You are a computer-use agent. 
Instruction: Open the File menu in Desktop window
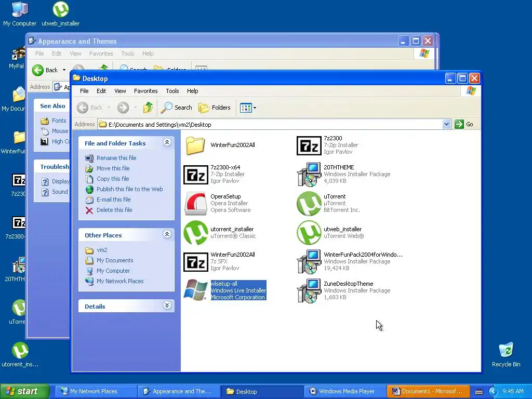tap(84, 91)
